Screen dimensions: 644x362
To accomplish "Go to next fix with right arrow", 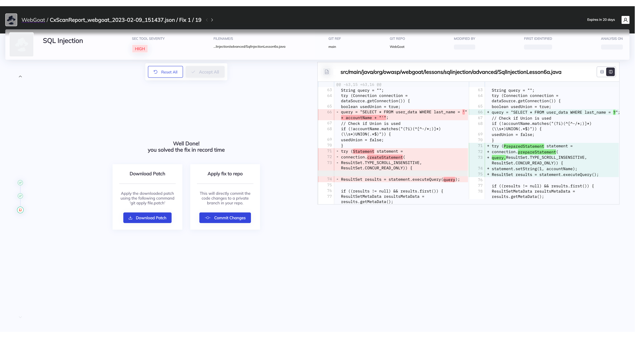I will pyautogui.click(x=212, y=20).
